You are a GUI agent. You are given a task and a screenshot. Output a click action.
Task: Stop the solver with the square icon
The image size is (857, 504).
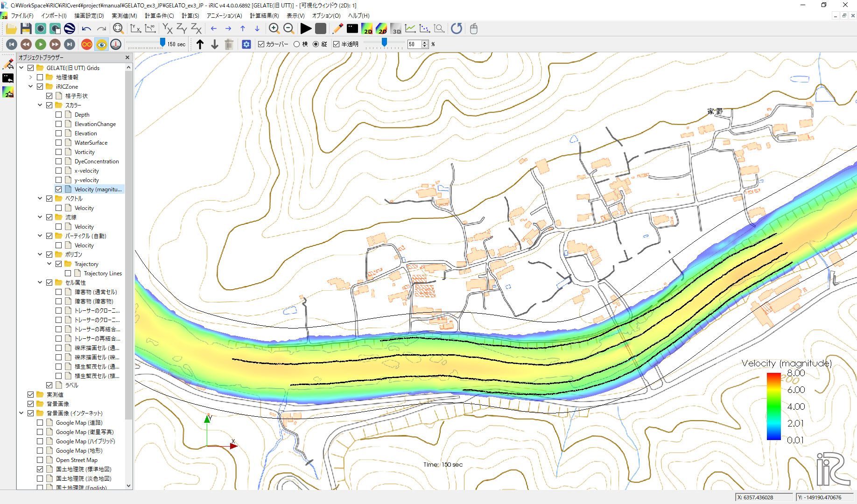click(x=321, y=29)
